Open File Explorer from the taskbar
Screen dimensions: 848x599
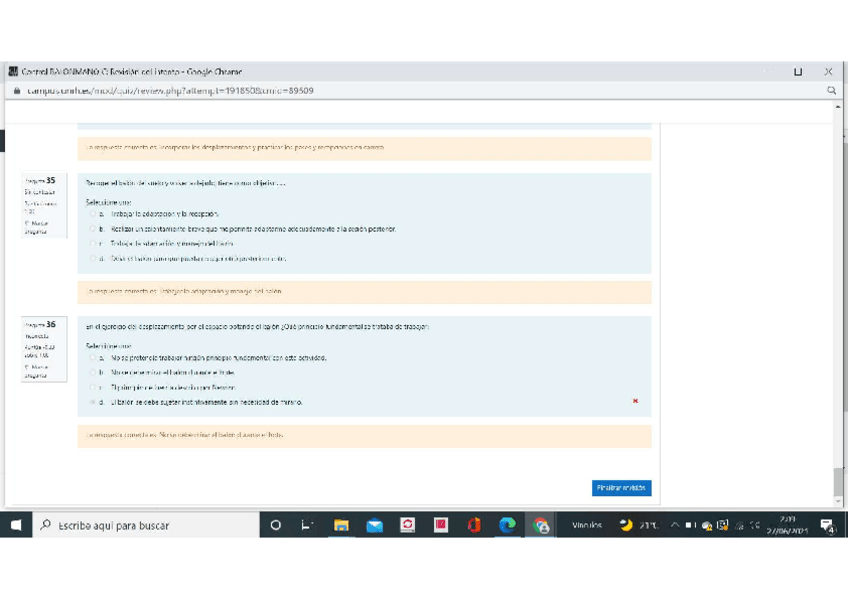(341, 525)
